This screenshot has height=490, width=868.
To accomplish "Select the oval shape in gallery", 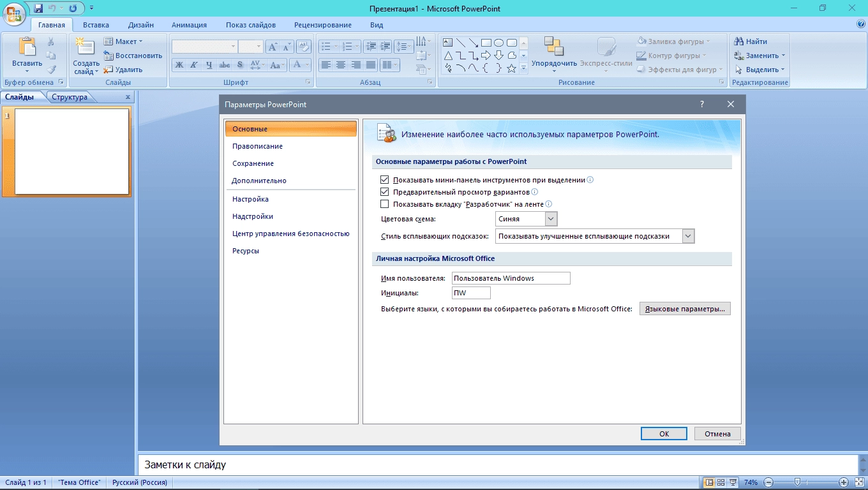I will (498, 43).
